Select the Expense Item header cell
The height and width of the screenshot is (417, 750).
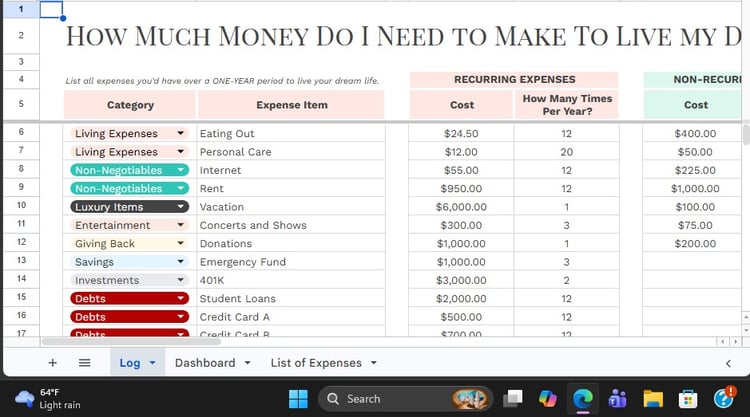pos(291,105)
